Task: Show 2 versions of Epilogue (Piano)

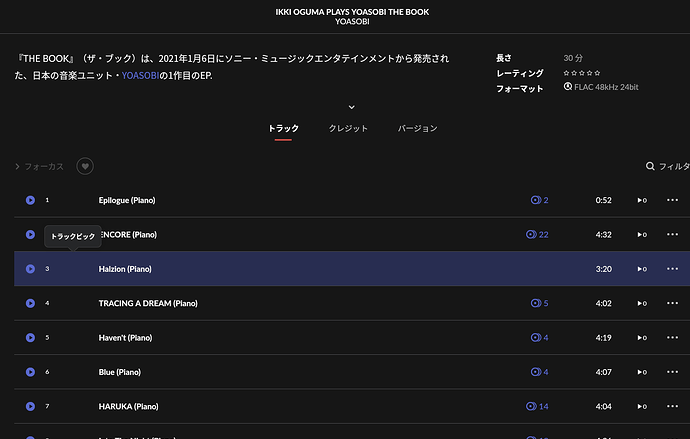Action: point(540,200)
